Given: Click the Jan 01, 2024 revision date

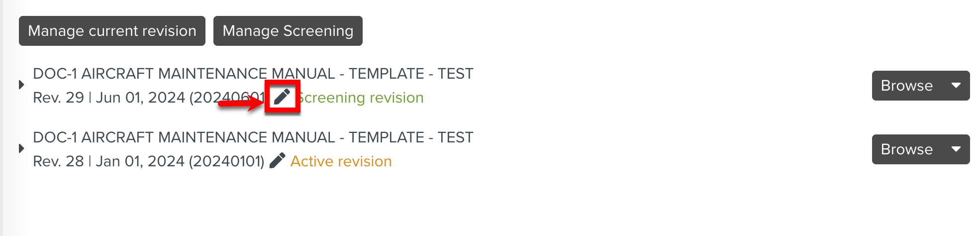Looking at the screenshot, I should point(140,161).
